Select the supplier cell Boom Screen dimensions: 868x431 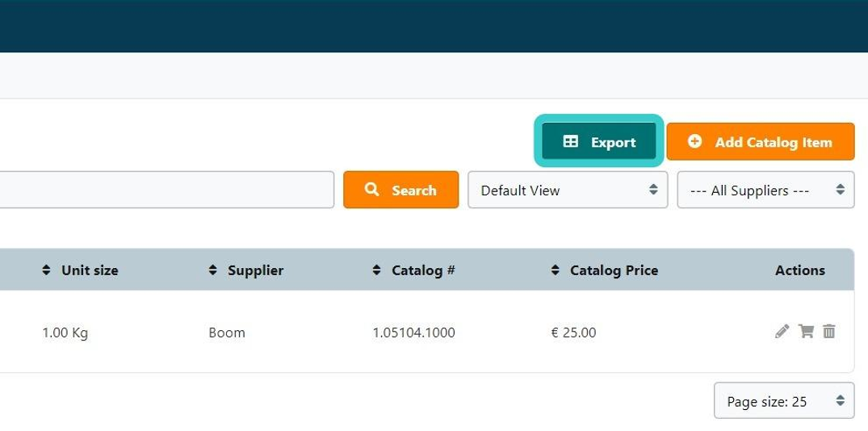227,333
